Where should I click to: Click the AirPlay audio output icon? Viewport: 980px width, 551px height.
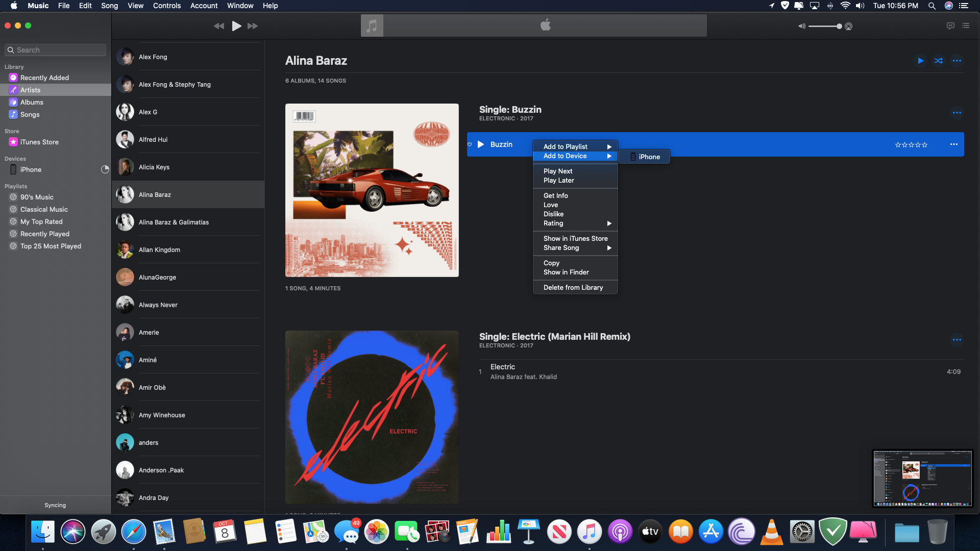849,26
